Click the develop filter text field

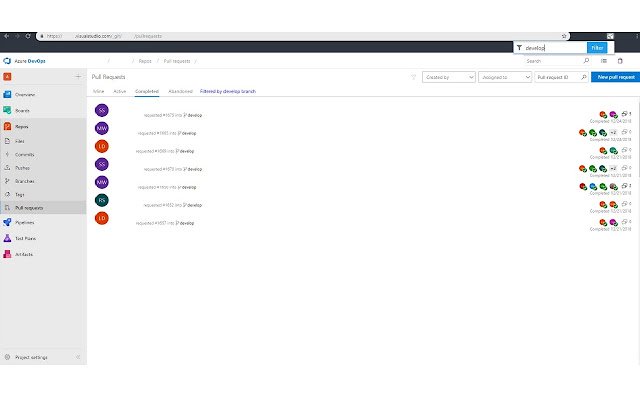555,48
